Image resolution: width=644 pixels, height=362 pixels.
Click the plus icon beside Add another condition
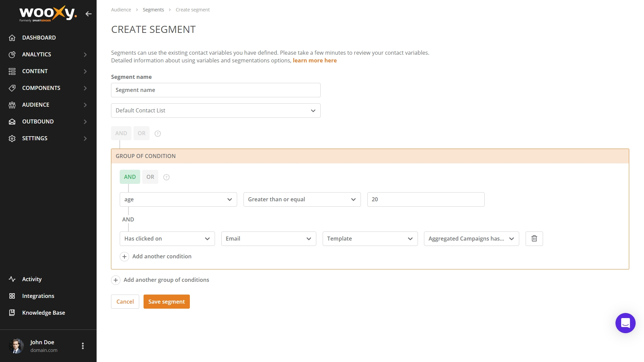(x=124, y=257)
